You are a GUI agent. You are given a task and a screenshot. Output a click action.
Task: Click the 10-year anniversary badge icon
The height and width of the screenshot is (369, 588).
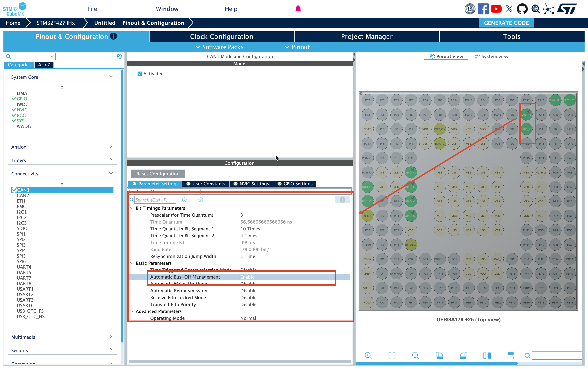(470, 9)
